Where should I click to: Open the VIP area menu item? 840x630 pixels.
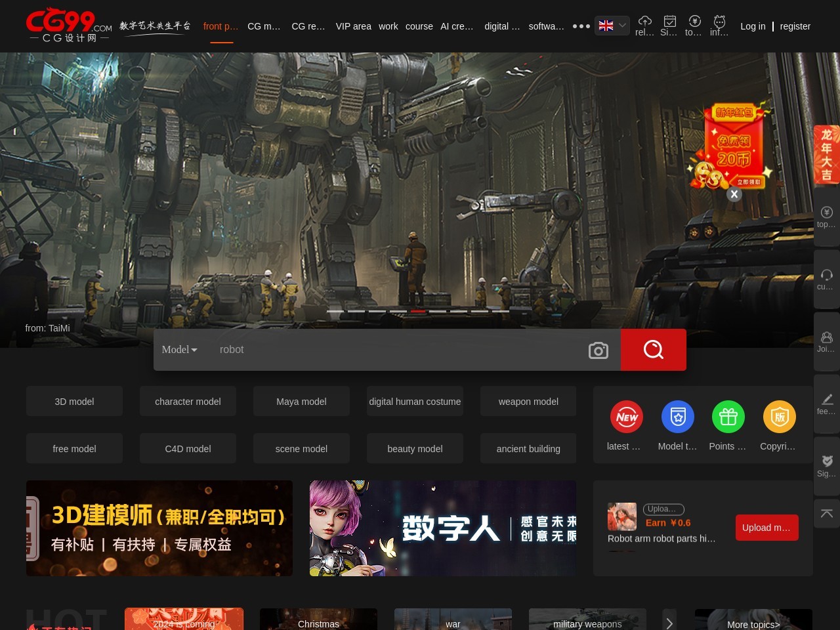point(353,26)
